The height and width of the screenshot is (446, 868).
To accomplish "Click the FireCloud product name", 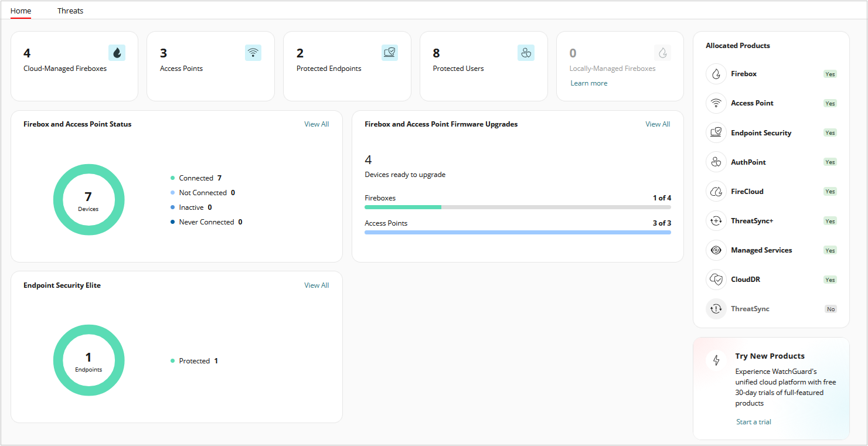I will pyautogui.click(x=747, y=192).
